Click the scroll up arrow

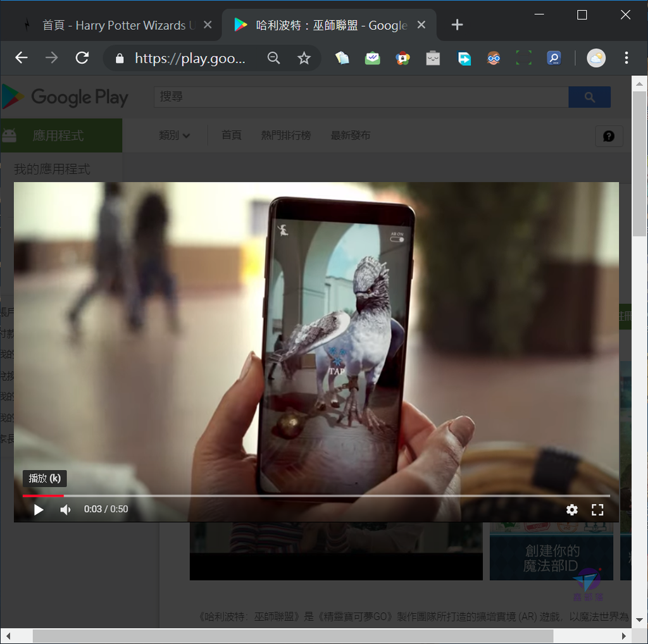point(639,84)
